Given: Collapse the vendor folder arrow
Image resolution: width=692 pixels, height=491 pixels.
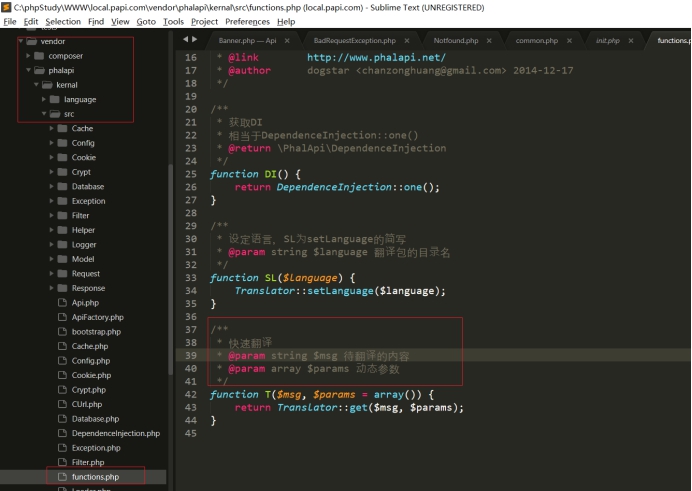Looking at the screenshot, I should [20, 41].
